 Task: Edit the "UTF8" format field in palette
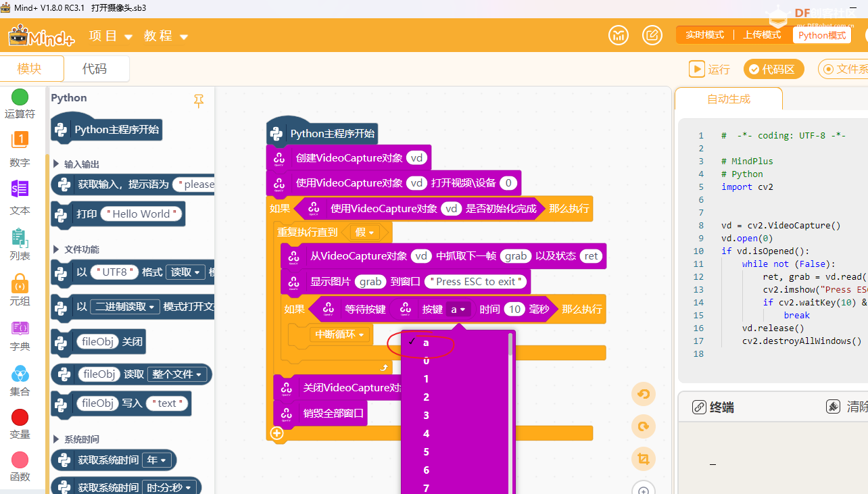click(x=114, y=272)
